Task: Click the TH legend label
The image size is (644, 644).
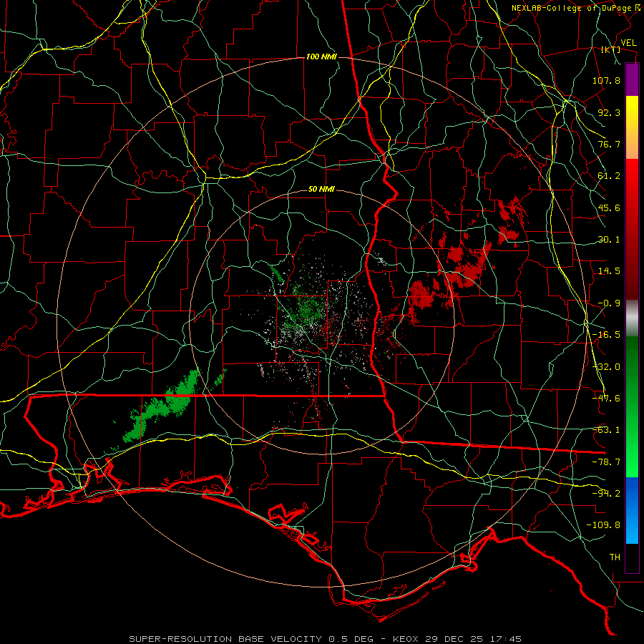Action: (x=615, y=557)
